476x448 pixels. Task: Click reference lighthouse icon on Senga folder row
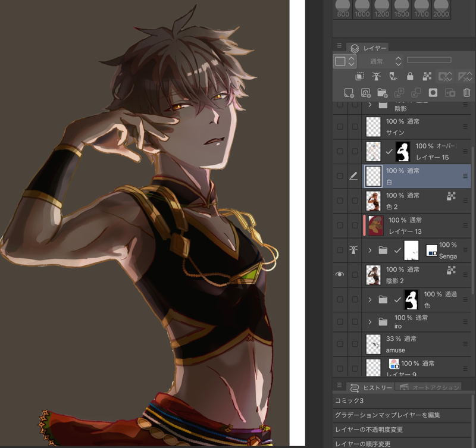(x=353, y=250)
